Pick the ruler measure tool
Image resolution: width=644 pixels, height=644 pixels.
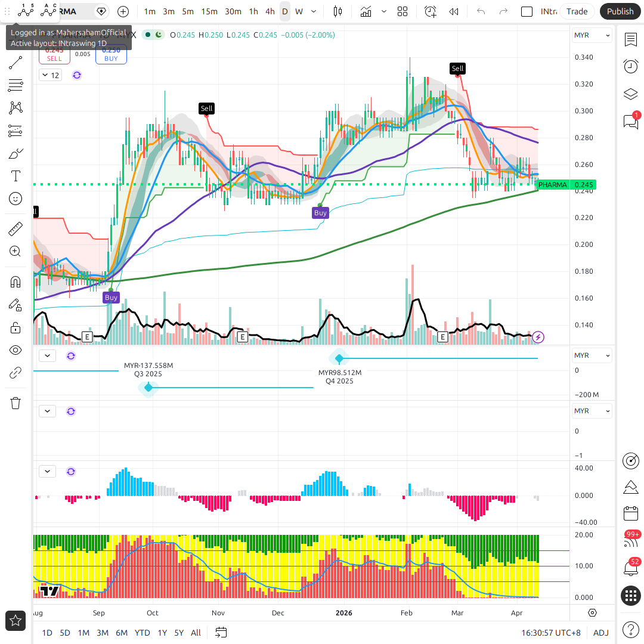coord(16,229)
